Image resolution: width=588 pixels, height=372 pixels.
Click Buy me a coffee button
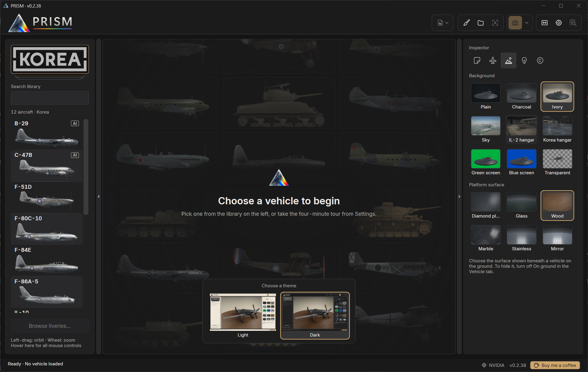[555, 365]
